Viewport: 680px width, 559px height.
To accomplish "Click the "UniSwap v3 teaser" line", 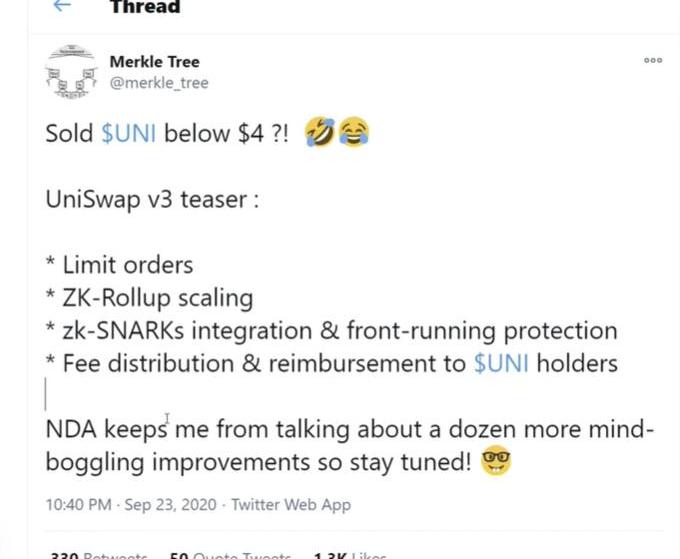I will coord(152,199).
